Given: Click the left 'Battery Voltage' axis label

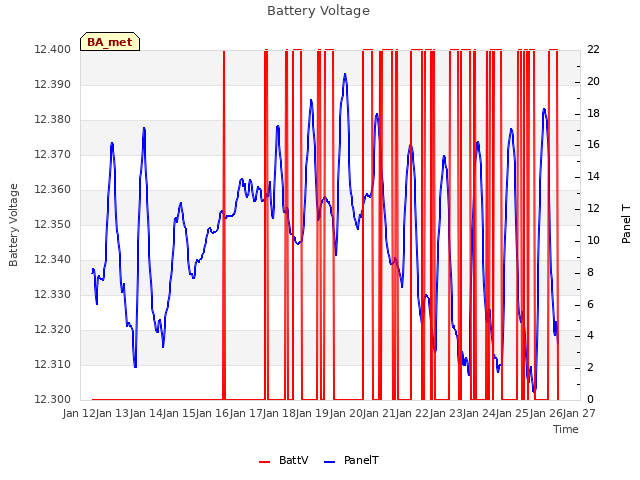Looking at the screenshot, I should pyautogui.click(x=13, y=225).
